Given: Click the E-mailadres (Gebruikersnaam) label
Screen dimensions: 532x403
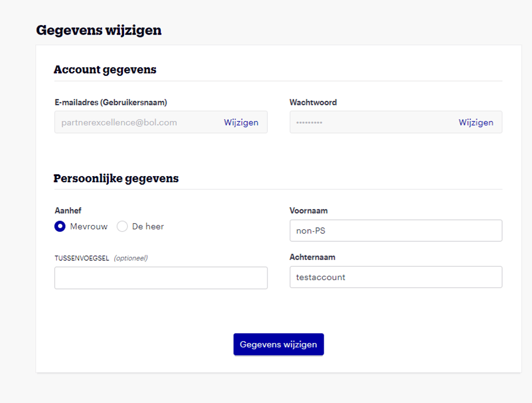Looking at the screenshot, I should tap(111, 103).
